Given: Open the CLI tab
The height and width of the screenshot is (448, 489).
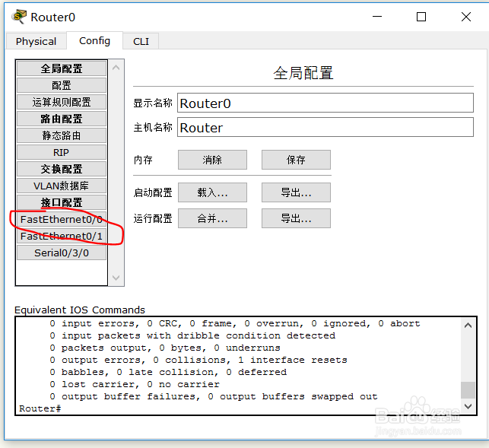Looking at the screenshot, I should coord(141,41).
